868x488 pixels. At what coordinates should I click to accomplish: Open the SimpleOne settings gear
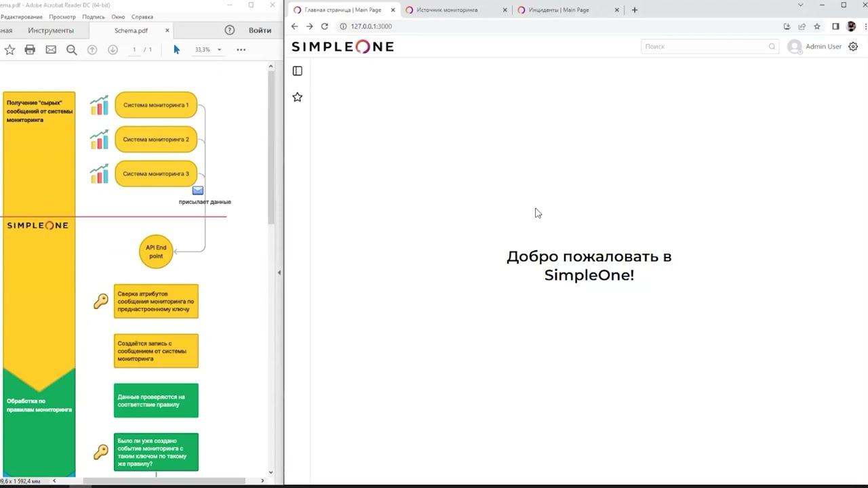852,46
